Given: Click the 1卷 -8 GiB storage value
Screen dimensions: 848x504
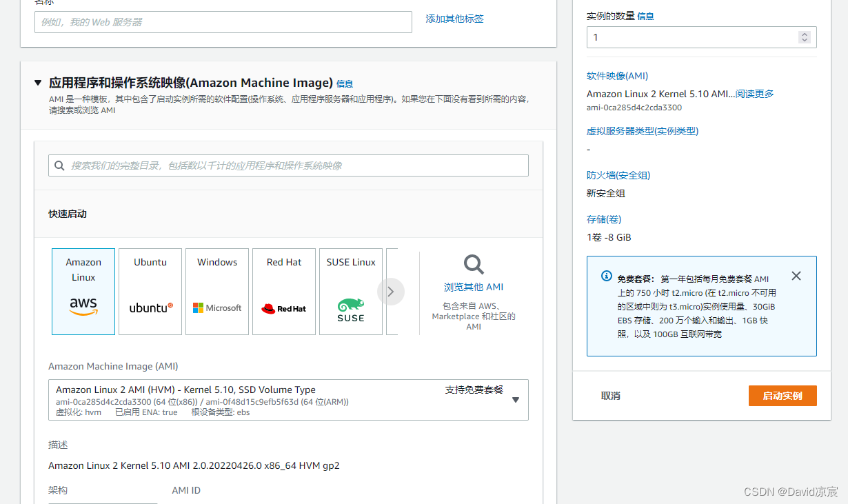Looking at the screenshot, I should [609, 237].
